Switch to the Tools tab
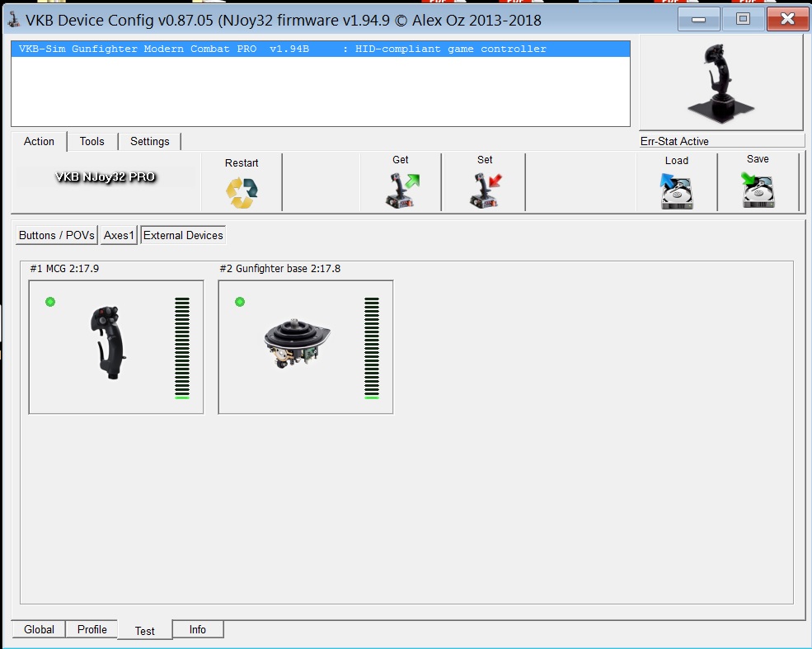The image size is (812, 649). [92, 141]
